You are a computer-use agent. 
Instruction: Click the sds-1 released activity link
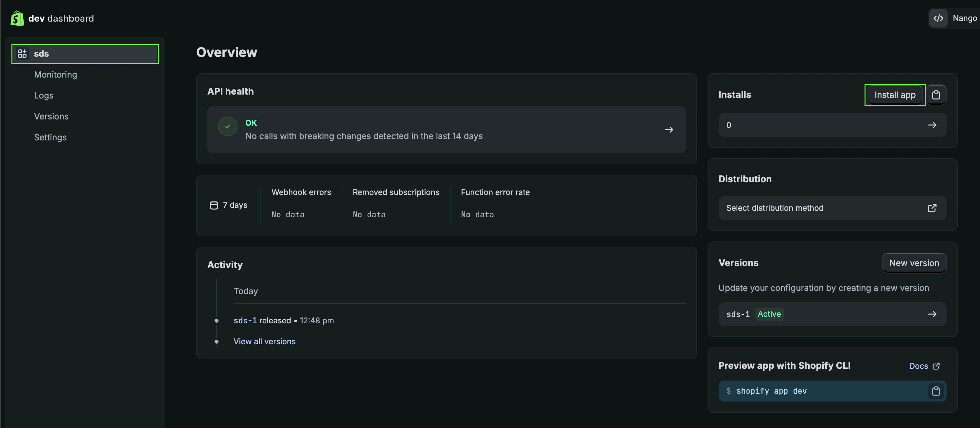point(245,321)
